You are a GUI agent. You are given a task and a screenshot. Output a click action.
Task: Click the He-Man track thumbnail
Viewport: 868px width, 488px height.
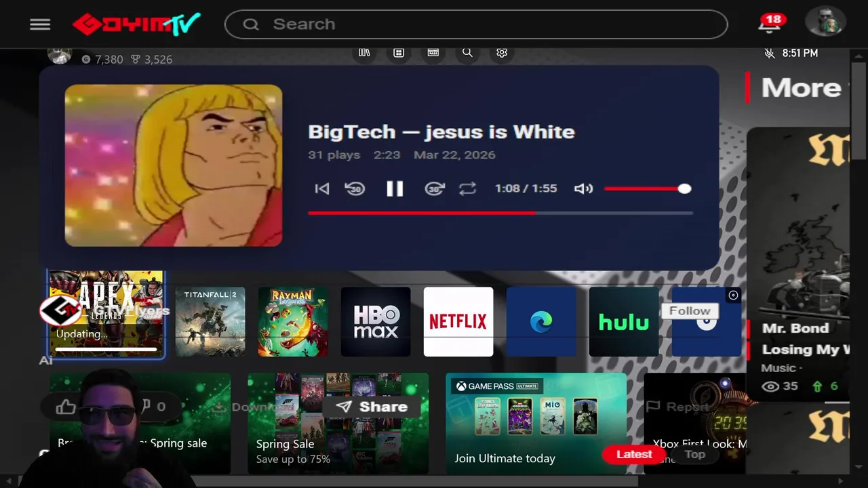click(x=174, y=165)
